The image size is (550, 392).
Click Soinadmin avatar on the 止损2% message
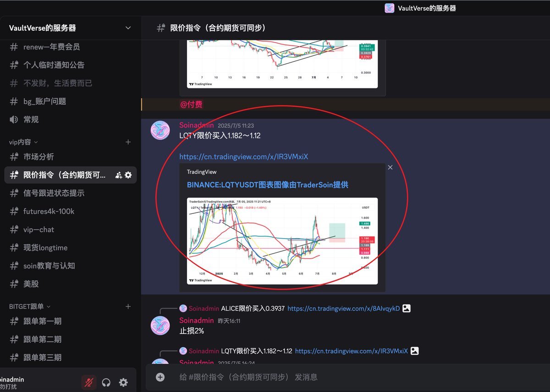160,325
